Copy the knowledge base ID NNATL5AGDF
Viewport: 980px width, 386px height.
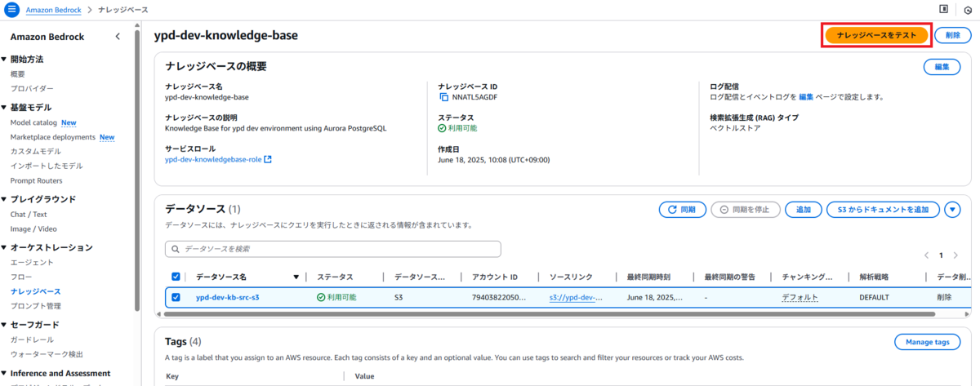[444, 96]
